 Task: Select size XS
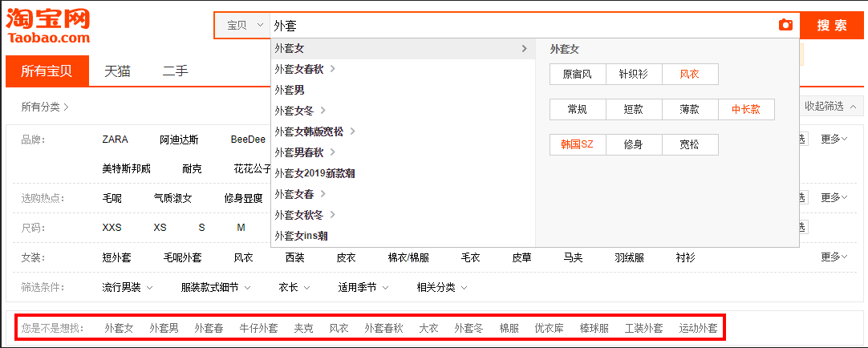[x=160, y=228]
